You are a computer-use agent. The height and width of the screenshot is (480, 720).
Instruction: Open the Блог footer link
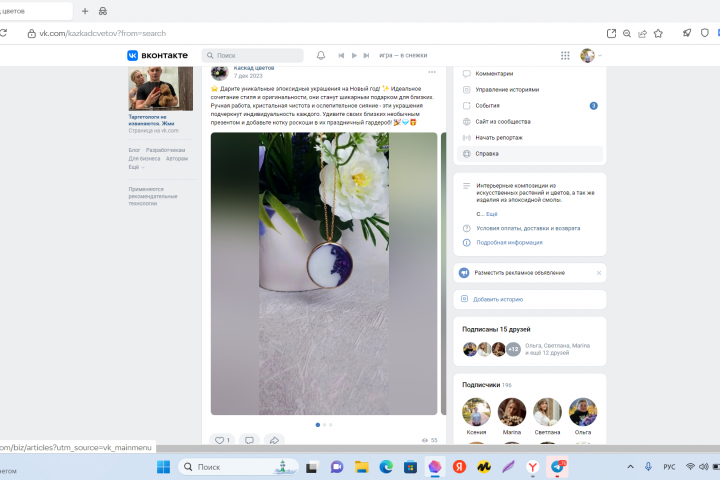[134, 150]
